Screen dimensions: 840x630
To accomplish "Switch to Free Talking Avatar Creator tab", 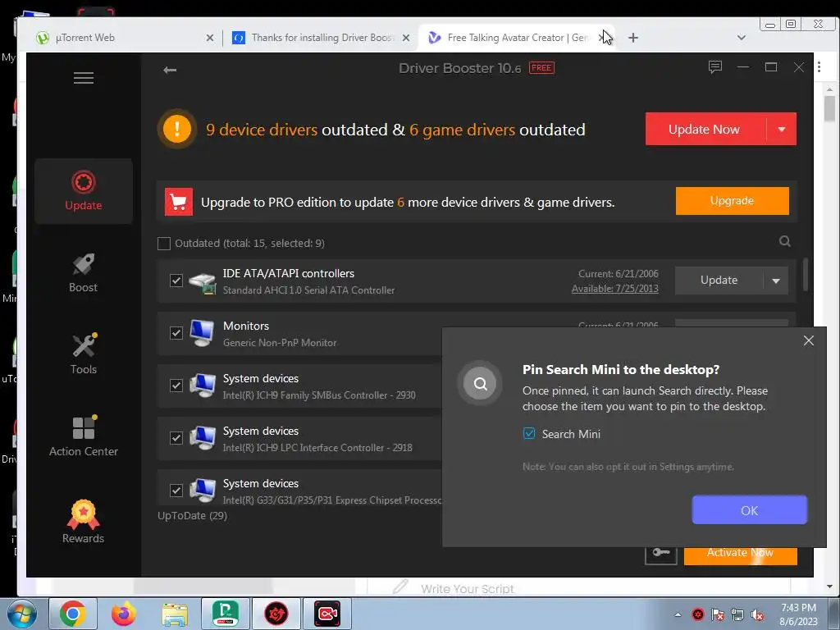I will (x=515, y=38).
